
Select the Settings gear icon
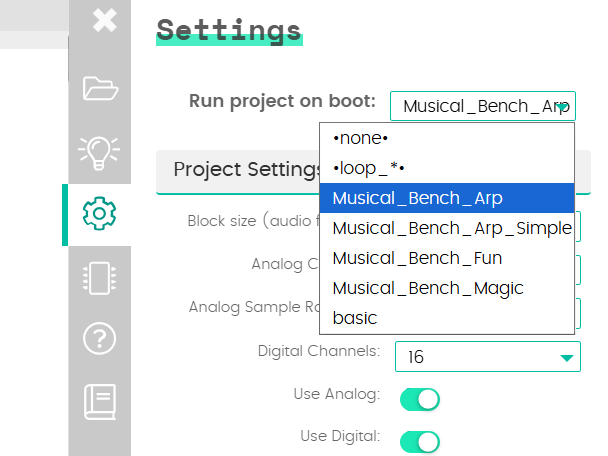(x=100, y=214)
